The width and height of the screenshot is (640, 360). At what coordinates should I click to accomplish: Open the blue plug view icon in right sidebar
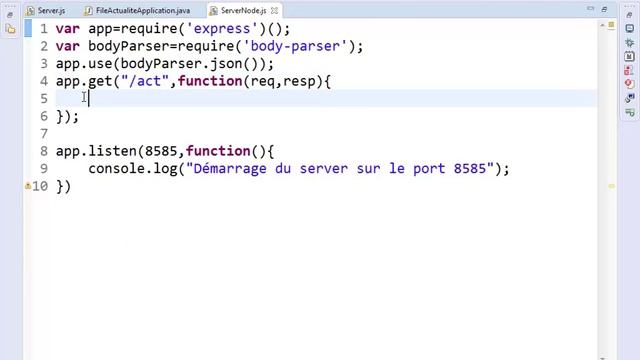629,98
